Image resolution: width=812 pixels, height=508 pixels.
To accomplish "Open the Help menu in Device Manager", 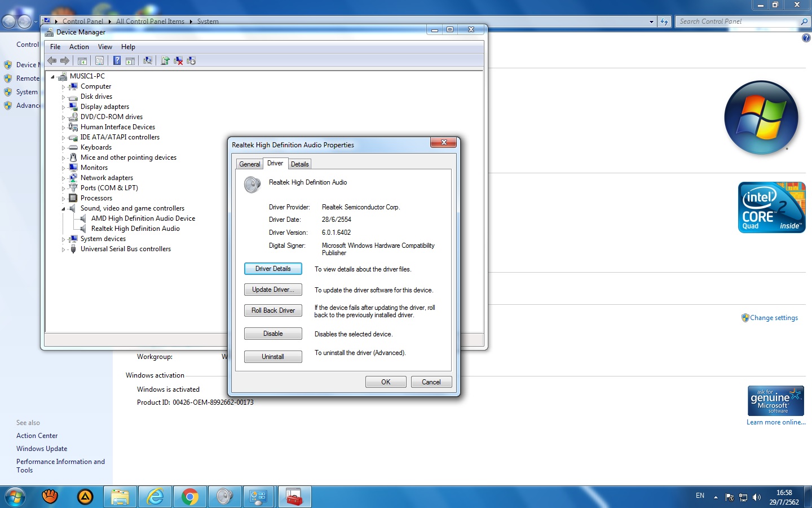I will [x=128, y=47].
